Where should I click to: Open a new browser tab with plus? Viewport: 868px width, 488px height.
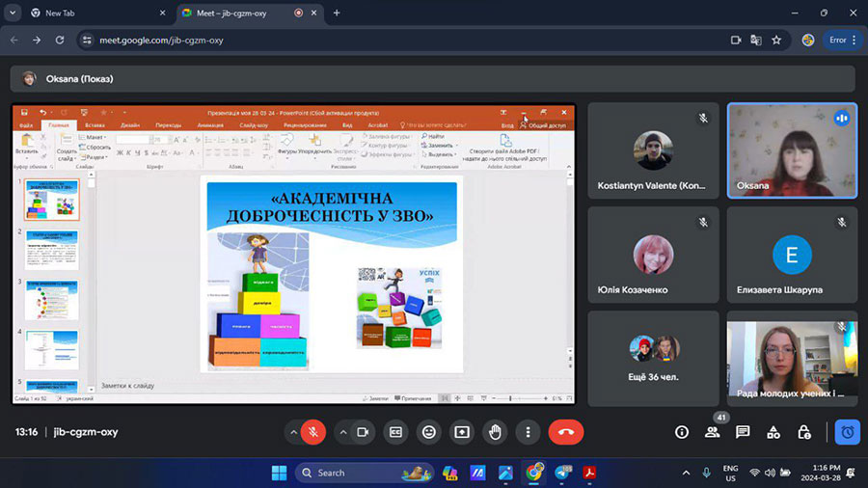point(337,13)
